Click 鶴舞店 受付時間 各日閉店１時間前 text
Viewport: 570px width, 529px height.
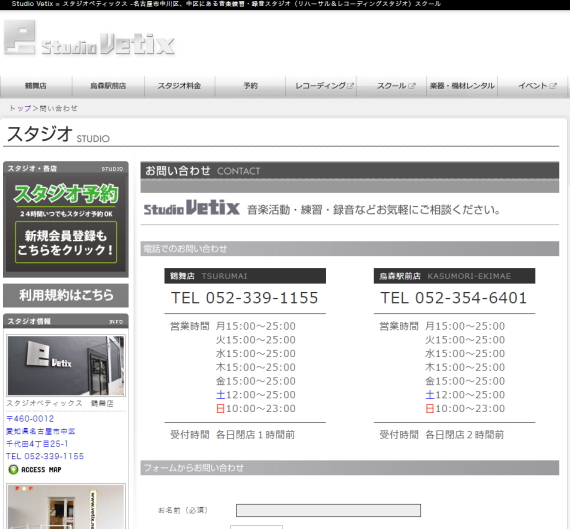tap(233, 435)
